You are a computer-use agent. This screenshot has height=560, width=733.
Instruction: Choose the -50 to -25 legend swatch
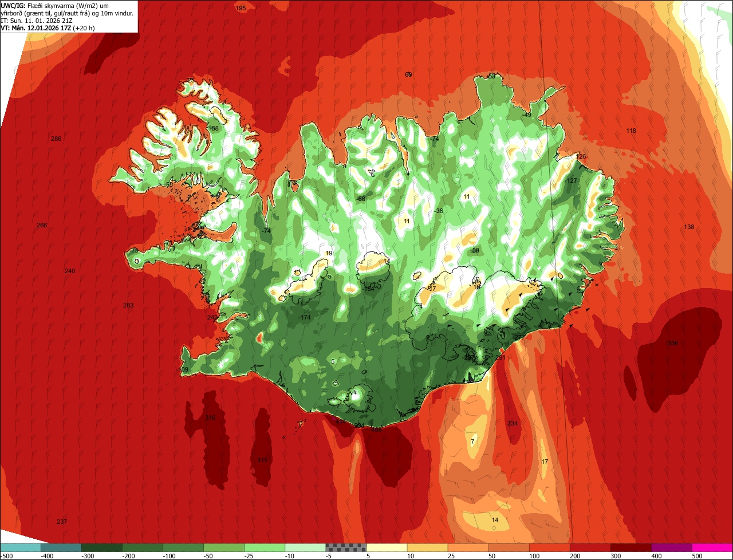click(x=223, y=547)
